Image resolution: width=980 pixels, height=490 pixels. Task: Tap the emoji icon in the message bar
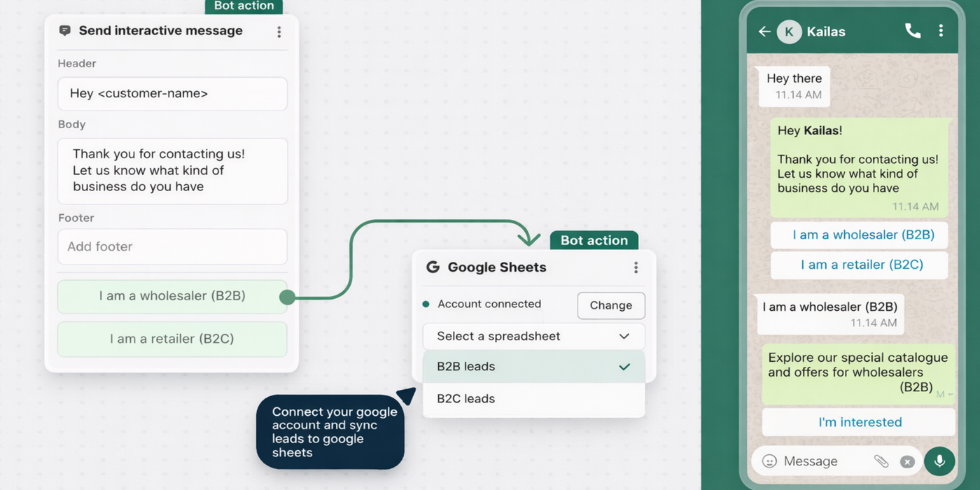tap(769, 461)
